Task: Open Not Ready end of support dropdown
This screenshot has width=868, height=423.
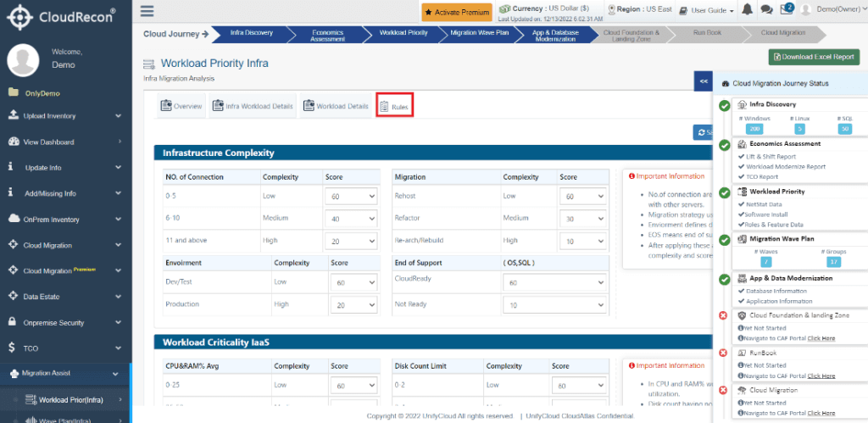Action: 555,306
